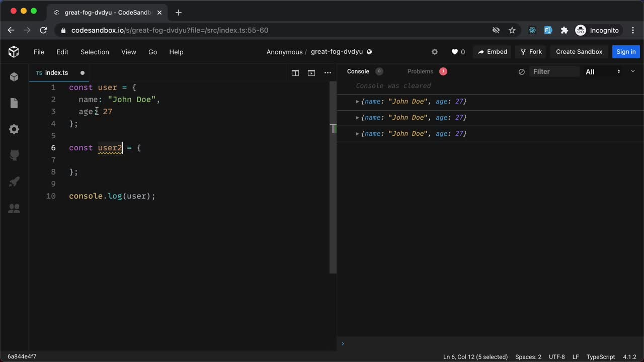Collapse the console panel with the chevron
The width and height of the screenshot is (644, 362).
click(632, 71)
